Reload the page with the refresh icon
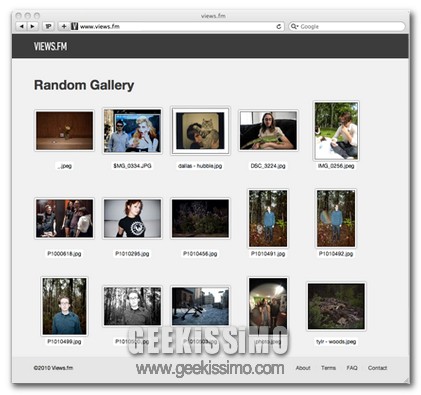 point(279,27)
